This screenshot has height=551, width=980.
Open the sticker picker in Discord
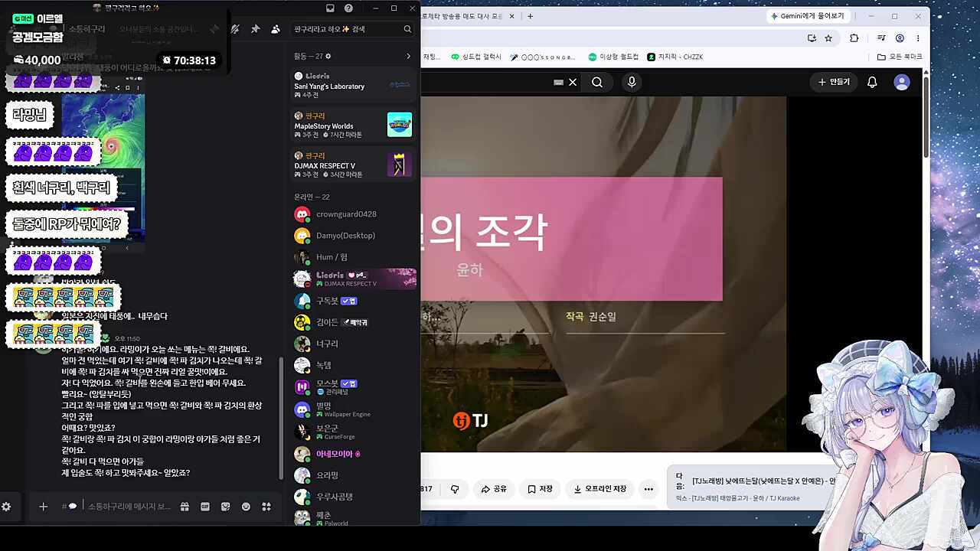point(225,507)
